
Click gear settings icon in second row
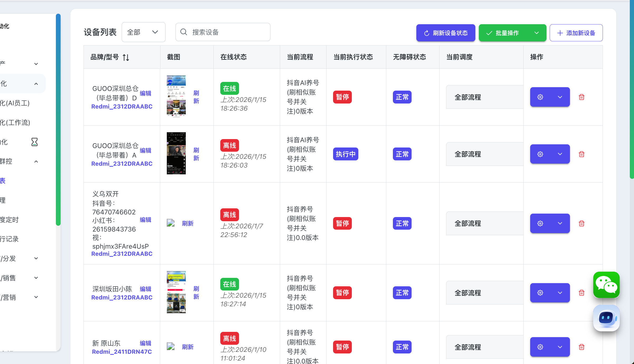540,154
